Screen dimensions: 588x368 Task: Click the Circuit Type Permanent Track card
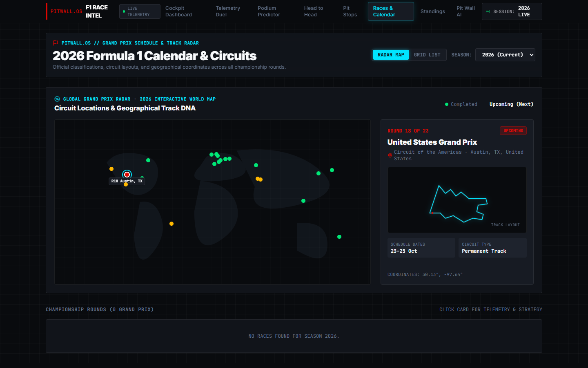492,248
